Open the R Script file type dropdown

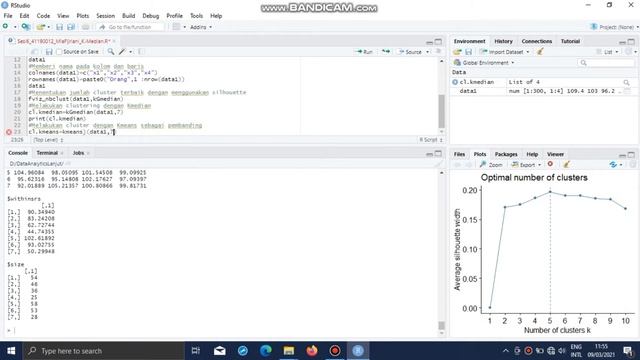click(x=431, y=140)
